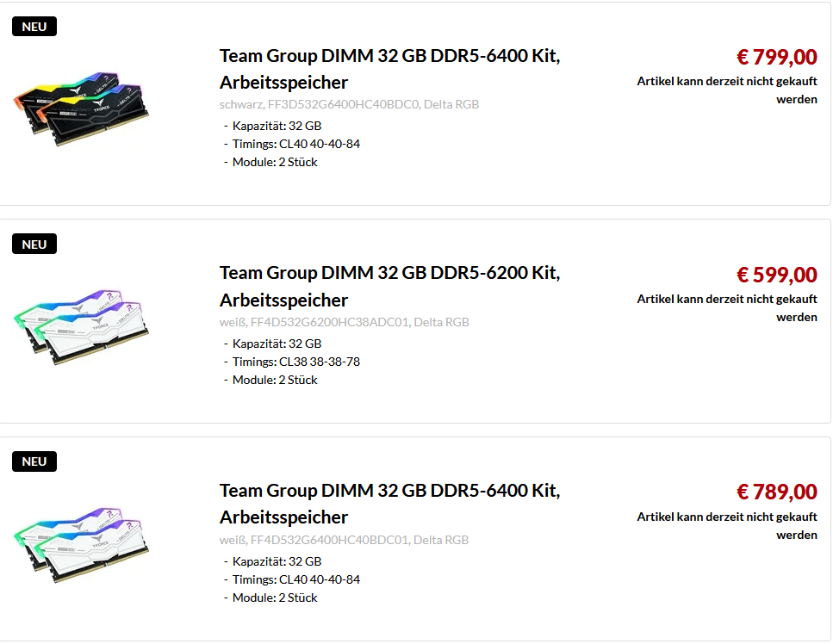Click the € 799,00 price
The height and width of the screenshot is (644, 833).
coord(776,58)
